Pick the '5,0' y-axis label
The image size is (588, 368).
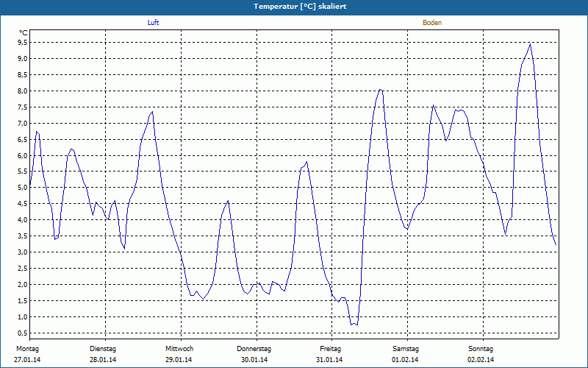[22, 188]
